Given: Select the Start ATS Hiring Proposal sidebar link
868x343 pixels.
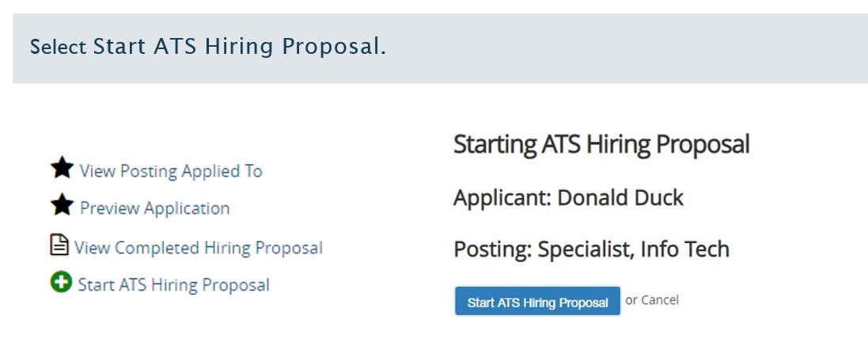Looking at the screenshot, I should 173,285.
